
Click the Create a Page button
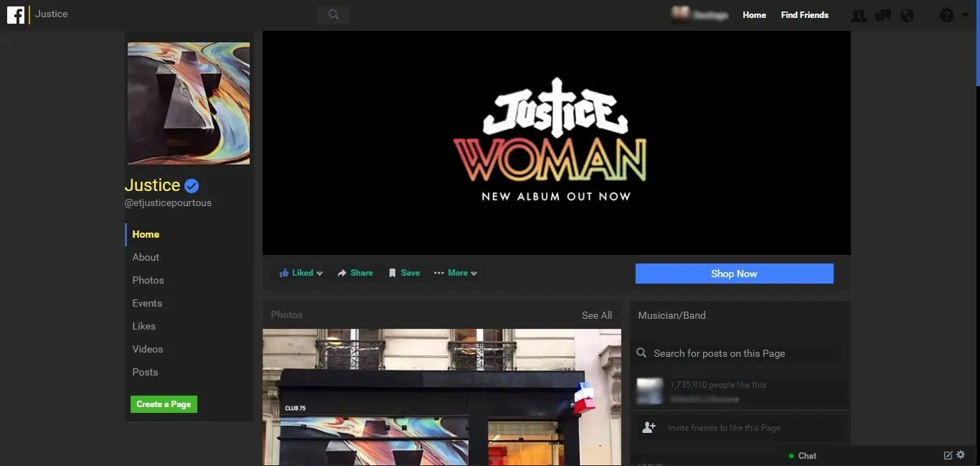pos(164,404)
